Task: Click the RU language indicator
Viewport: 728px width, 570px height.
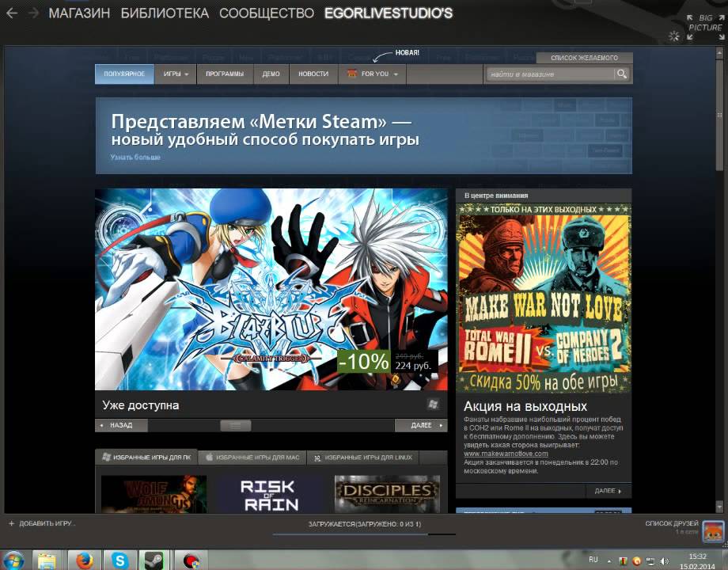Action: 593,560
